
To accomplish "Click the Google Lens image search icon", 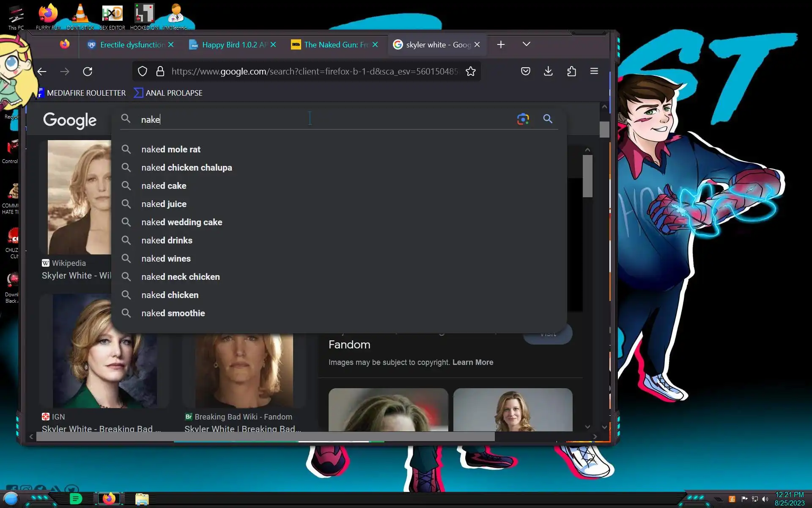I will tap(523, 119).
